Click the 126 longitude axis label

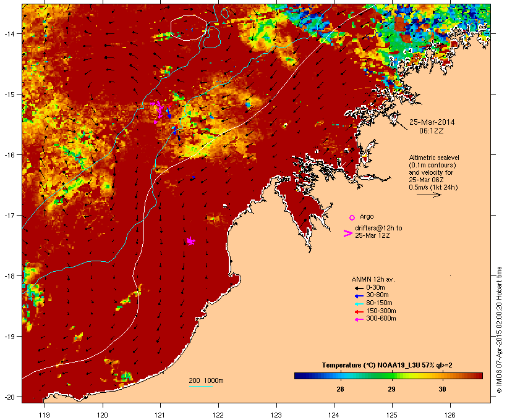[x=450, y=415]
